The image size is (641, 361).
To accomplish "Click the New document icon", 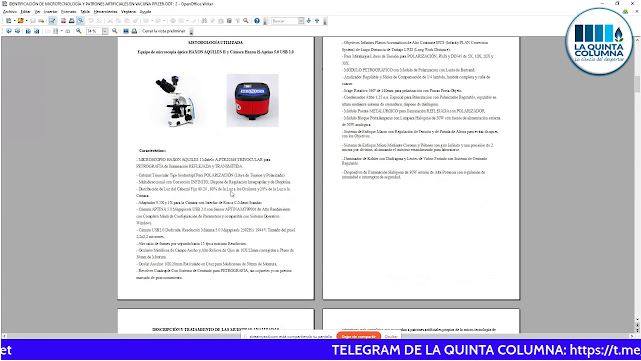I will coord(8,20).
